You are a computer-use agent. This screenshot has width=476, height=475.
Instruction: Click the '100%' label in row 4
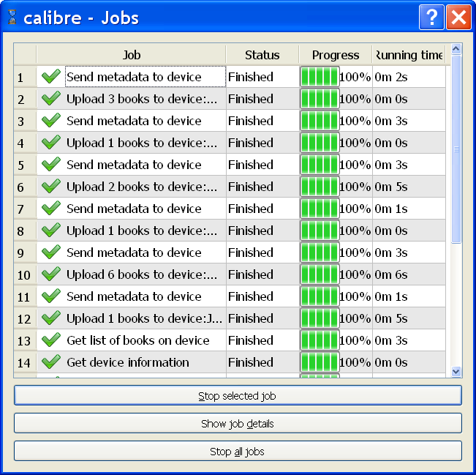tap(355, 143)
